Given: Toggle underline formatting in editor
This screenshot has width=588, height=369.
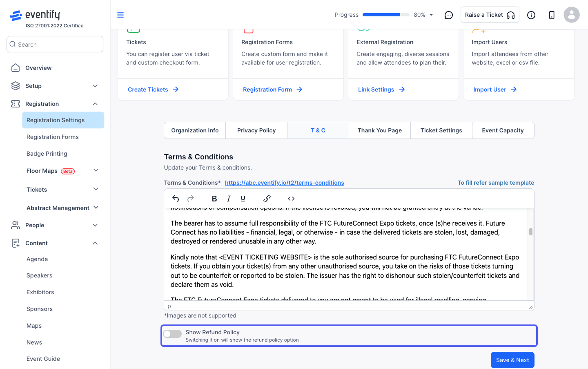Looking at the screenshot, I should [243, 199].
